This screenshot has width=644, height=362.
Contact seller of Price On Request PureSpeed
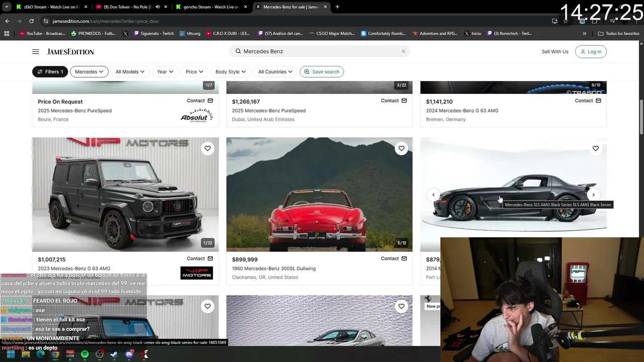pyautogui.click(x=200, y=101)
